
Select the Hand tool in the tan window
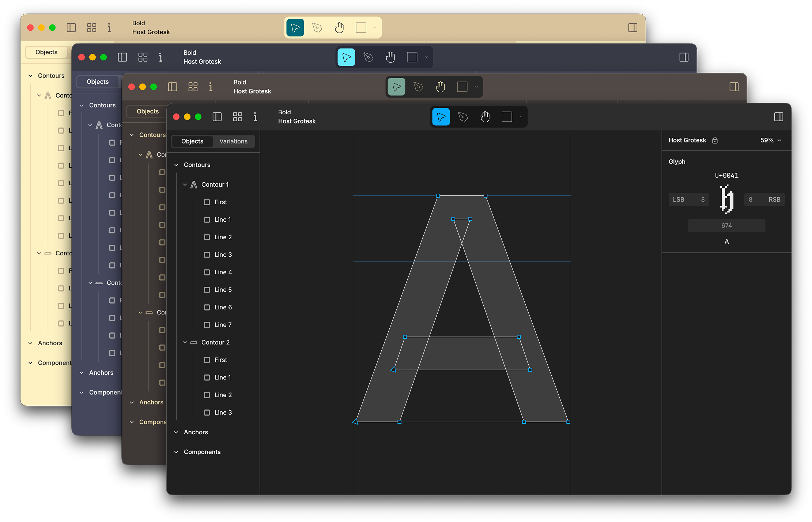pos(339,28)
